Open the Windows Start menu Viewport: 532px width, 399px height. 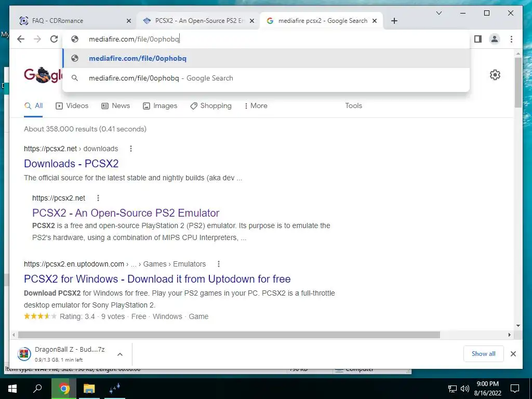(12, 389)
